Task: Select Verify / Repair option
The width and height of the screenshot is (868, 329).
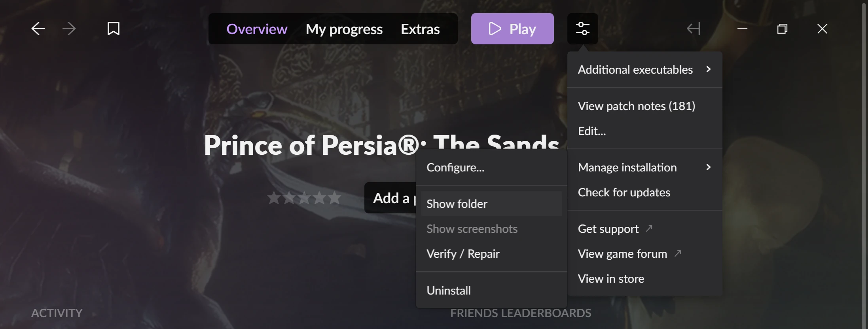Action: click(491, 253)
